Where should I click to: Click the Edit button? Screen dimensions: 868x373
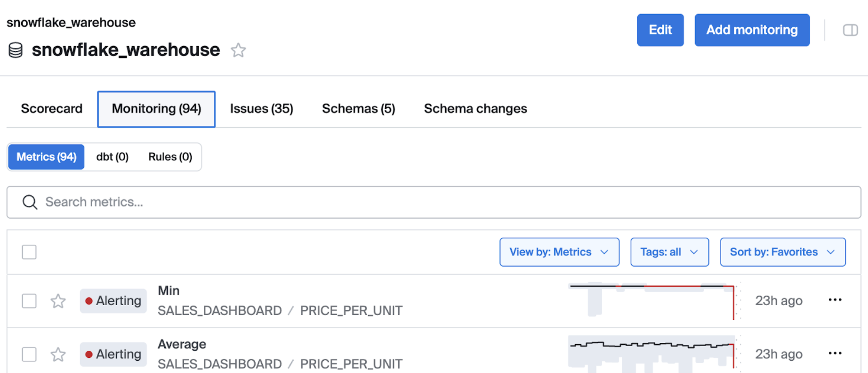point(660,30)
